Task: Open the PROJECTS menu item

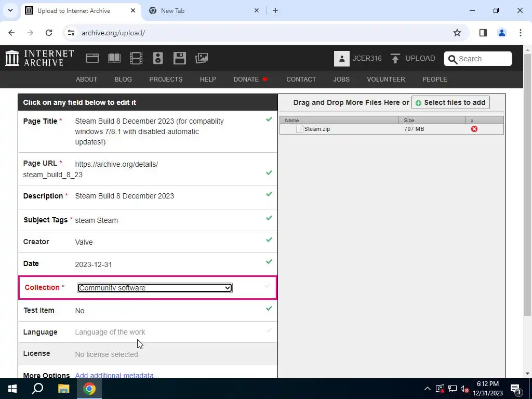Action: 166,79
